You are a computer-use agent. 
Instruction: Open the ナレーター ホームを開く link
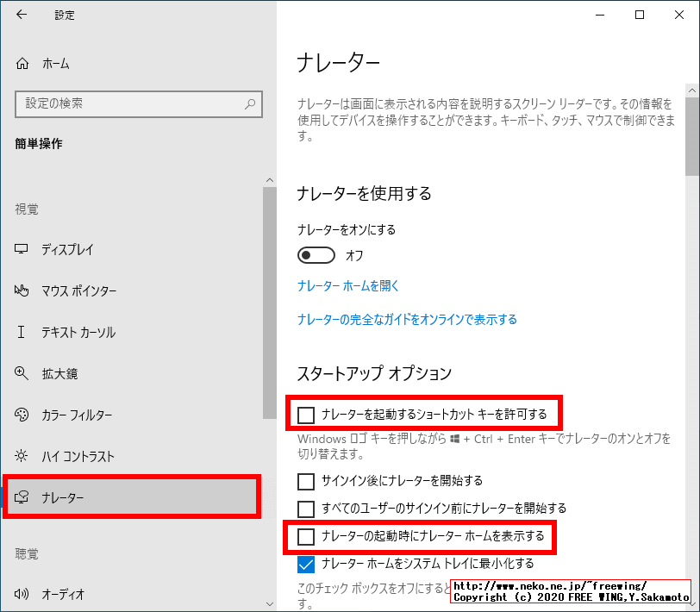(x=347, y=285)
